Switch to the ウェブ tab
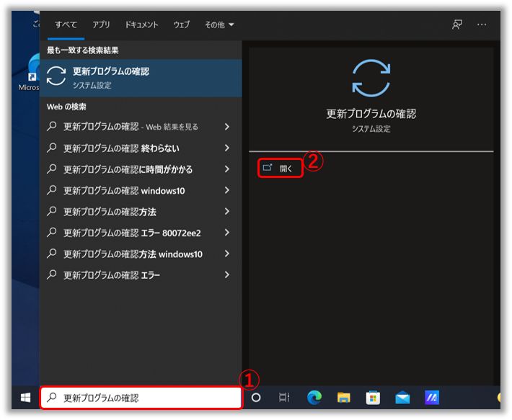The image size is (512, 420). click(181, 24)
